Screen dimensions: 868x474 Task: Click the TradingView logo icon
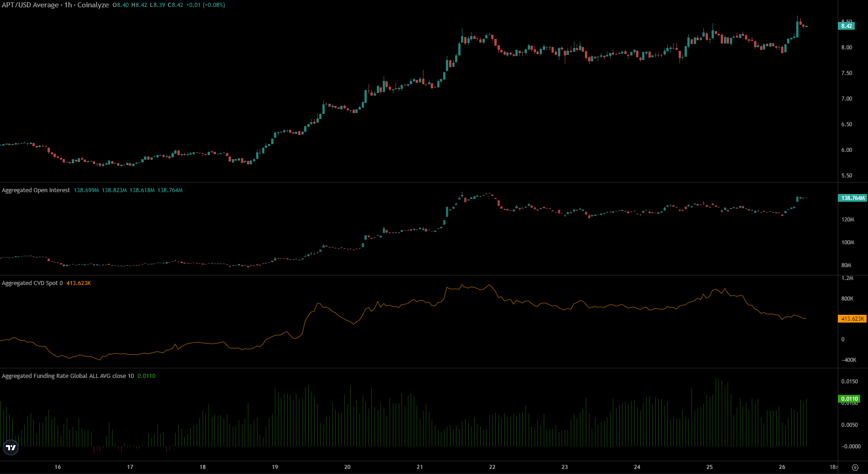(x=11, y=447)
